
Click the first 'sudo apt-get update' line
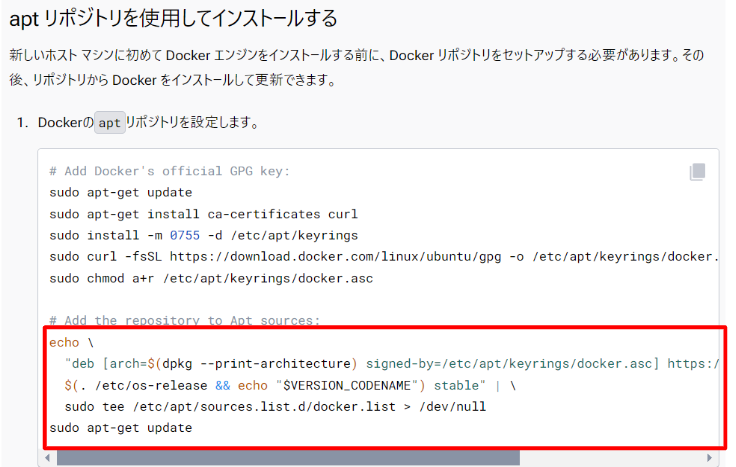click(121, 193)
